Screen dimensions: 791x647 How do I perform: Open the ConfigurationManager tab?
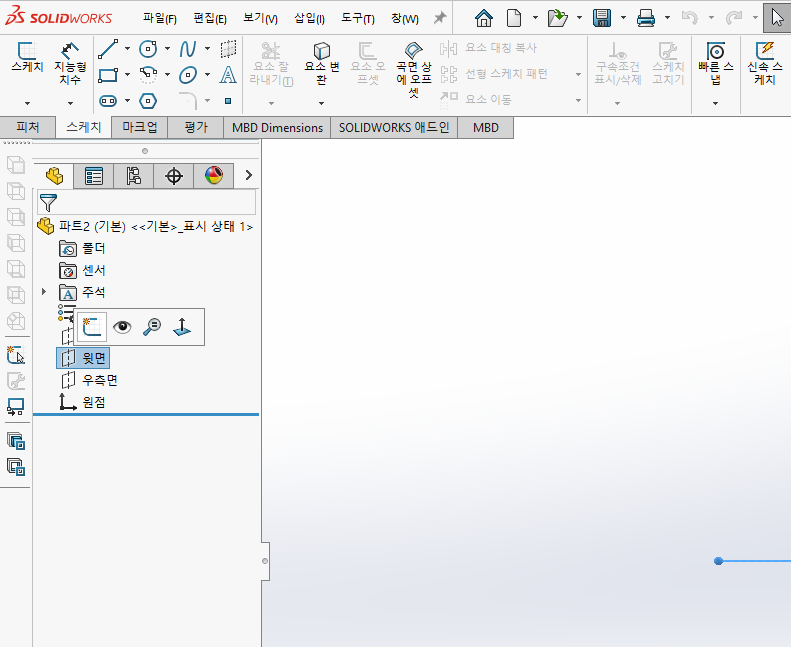134,176
